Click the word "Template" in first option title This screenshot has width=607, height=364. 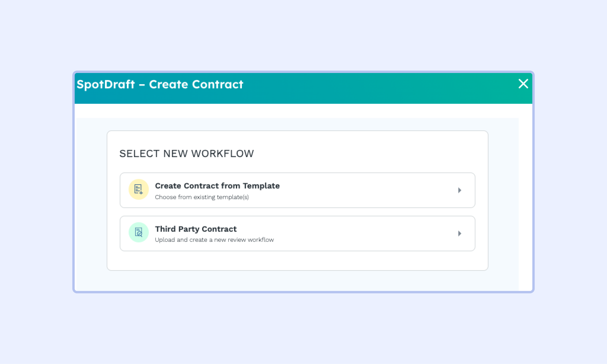261,186
